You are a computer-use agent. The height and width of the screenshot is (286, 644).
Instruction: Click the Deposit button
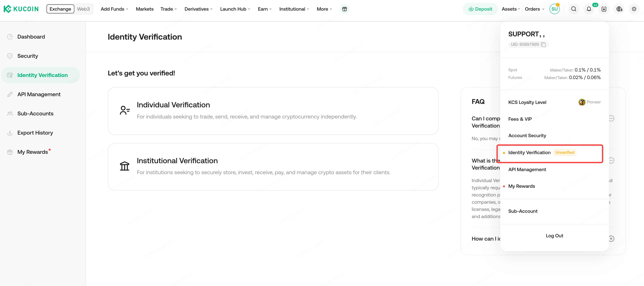(480, 9)
